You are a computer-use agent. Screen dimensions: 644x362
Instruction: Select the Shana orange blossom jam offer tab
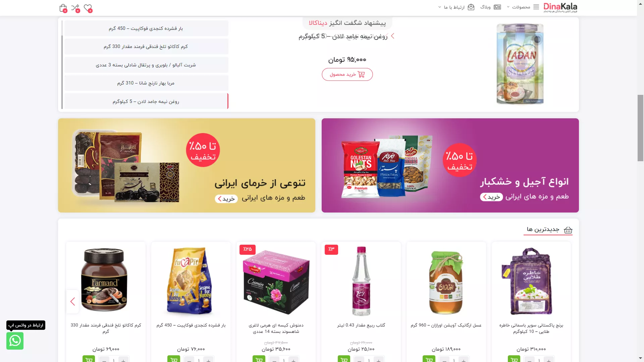pos(146,83)
